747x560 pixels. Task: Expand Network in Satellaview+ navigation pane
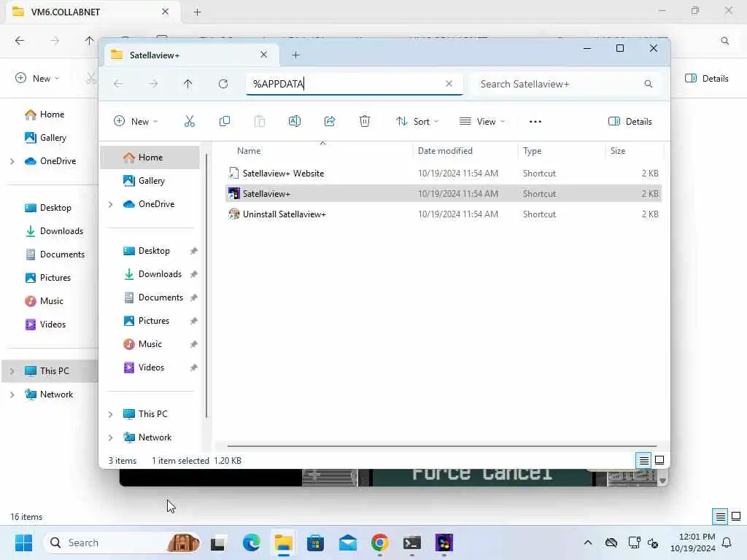pos(111,437)
